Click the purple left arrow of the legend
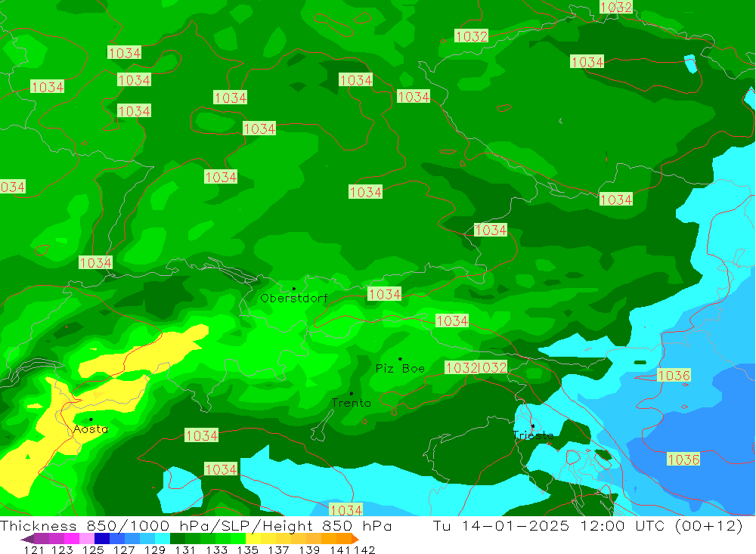Viewport: 756px width, 554px height. point(27,539)
